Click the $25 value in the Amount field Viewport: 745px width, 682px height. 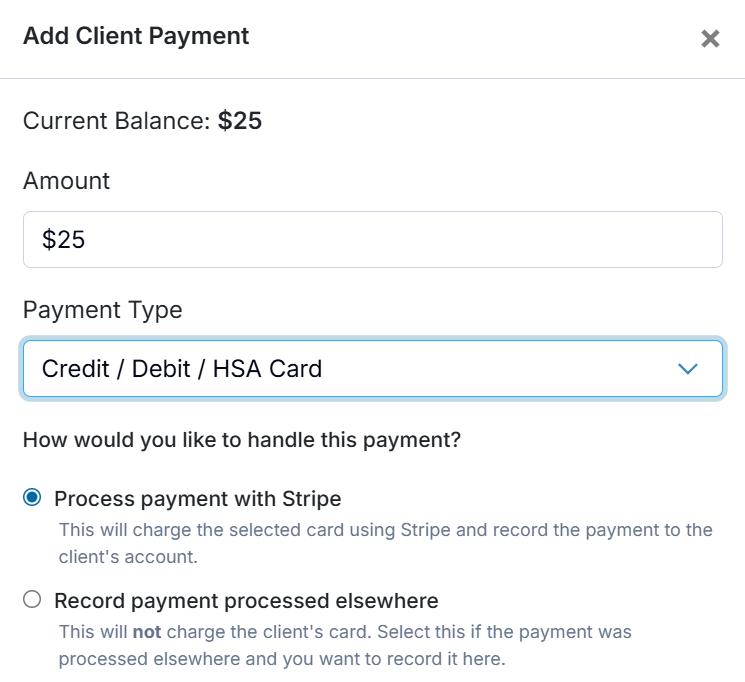click(x=64, y=240)
